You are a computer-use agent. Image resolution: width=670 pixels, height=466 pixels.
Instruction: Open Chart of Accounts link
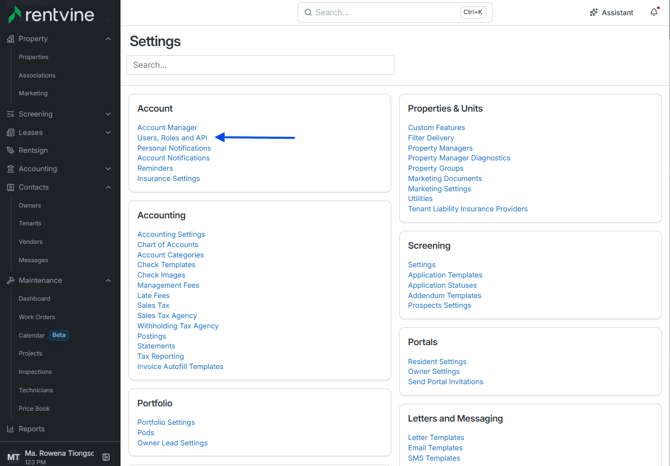pos(168,244)
